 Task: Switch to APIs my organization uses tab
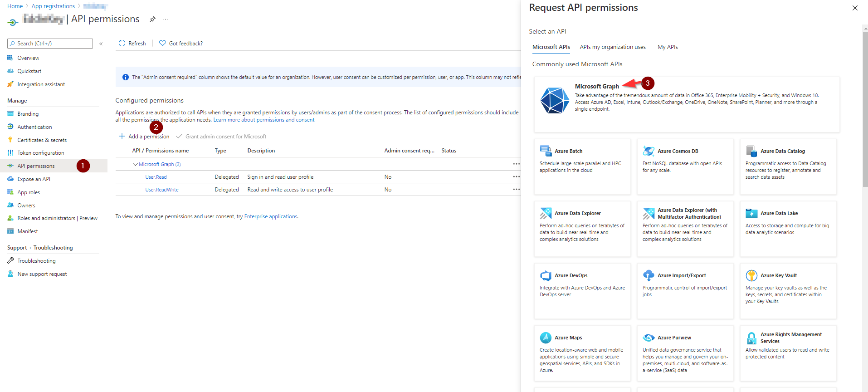tap(613, 47)
